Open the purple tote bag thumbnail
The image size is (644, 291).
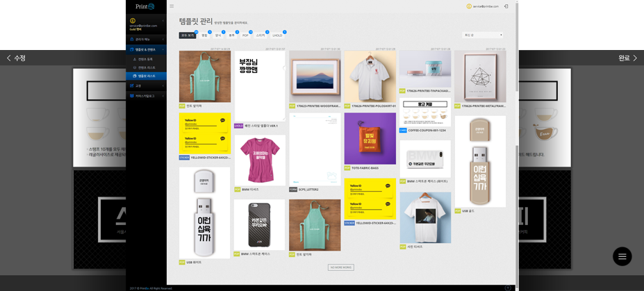pyautogui.click(x=370, y=139)
